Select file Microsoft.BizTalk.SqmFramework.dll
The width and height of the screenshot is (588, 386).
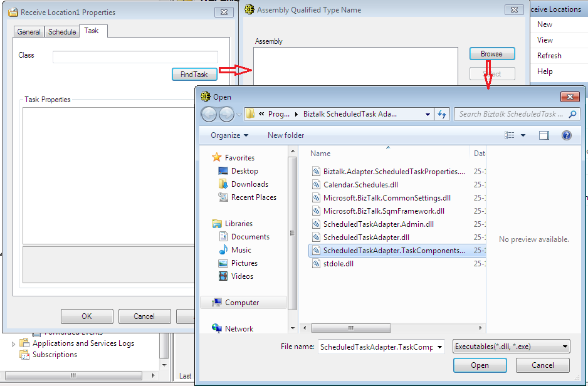pos(378,211)
